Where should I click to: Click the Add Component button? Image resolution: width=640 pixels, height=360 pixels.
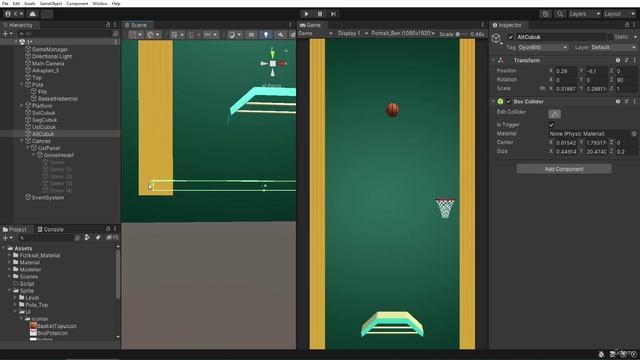[x=564, y=169]
